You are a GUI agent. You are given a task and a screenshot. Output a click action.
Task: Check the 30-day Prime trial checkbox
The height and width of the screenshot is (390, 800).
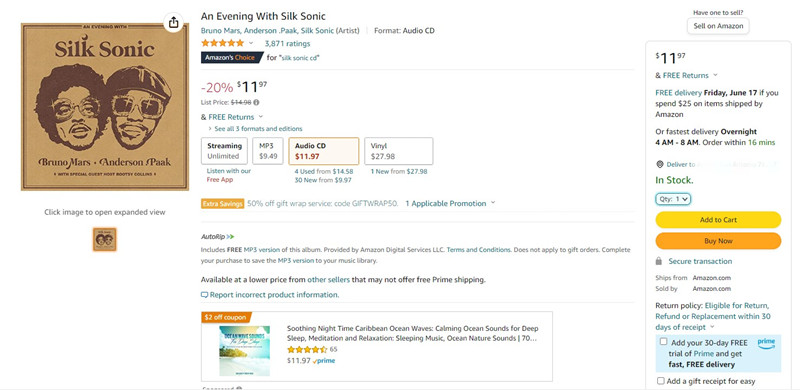[x=663, y=342]
